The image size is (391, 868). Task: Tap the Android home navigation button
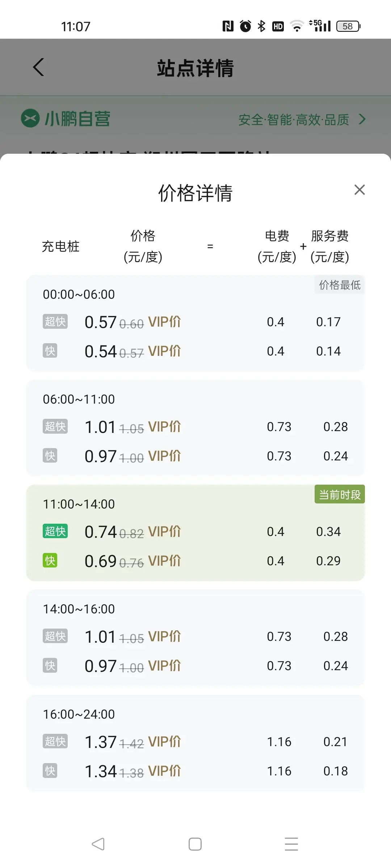click(195, 844)
